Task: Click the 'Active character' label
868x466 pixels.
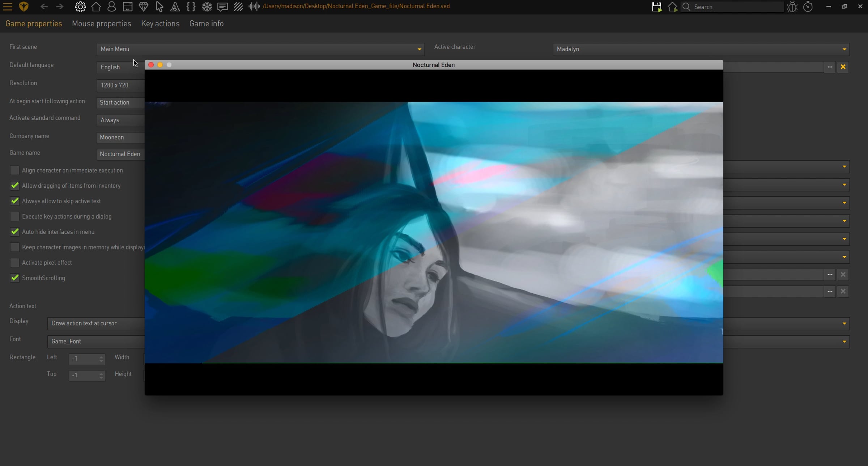Action: click(455, 47)
